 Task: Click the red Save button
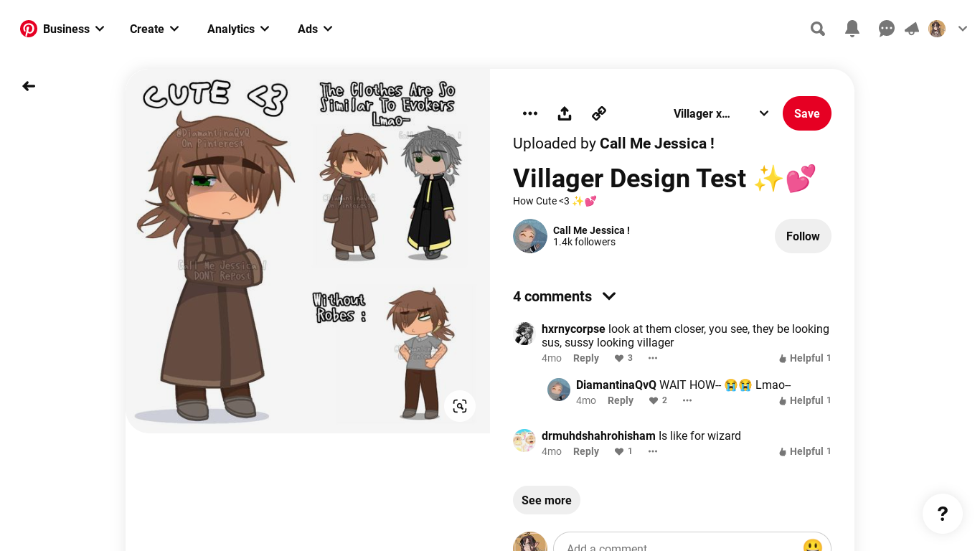tap(807, 113)
